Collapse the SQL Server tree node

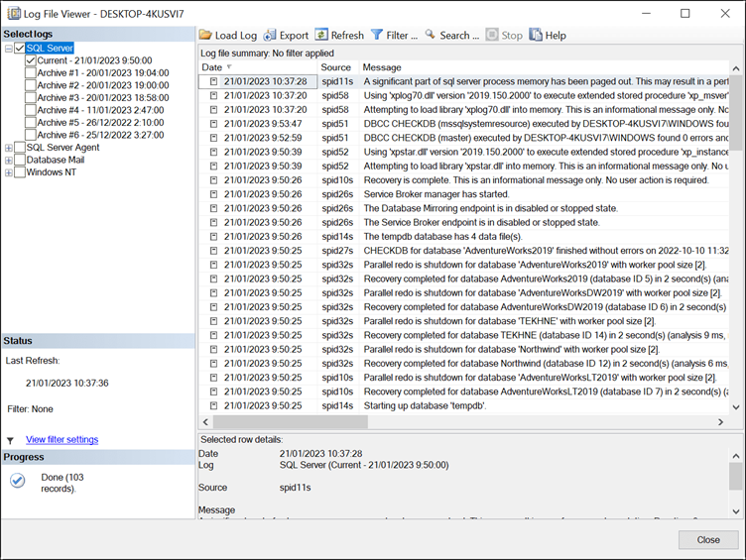9,49
